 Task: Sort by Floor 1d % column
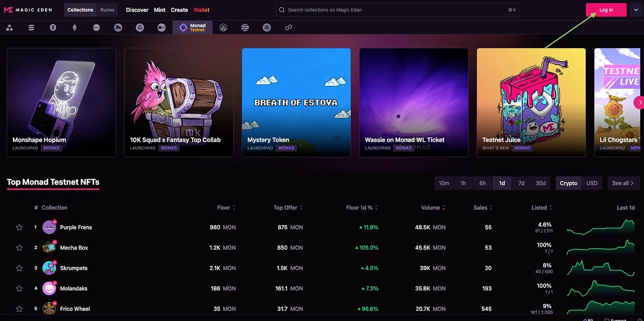coord(362,208)
